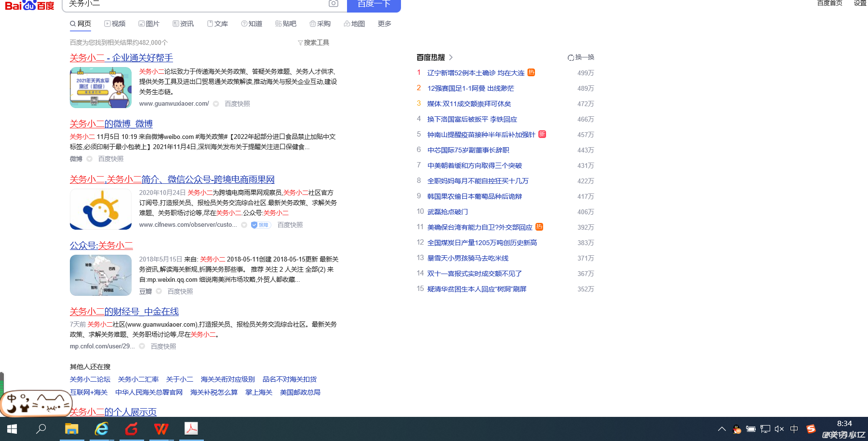Image resolution: width=868 pixels, height=441 pixels.
Task: Open hot search 疑清华贫困生本人回应
Action: point(477,289)
